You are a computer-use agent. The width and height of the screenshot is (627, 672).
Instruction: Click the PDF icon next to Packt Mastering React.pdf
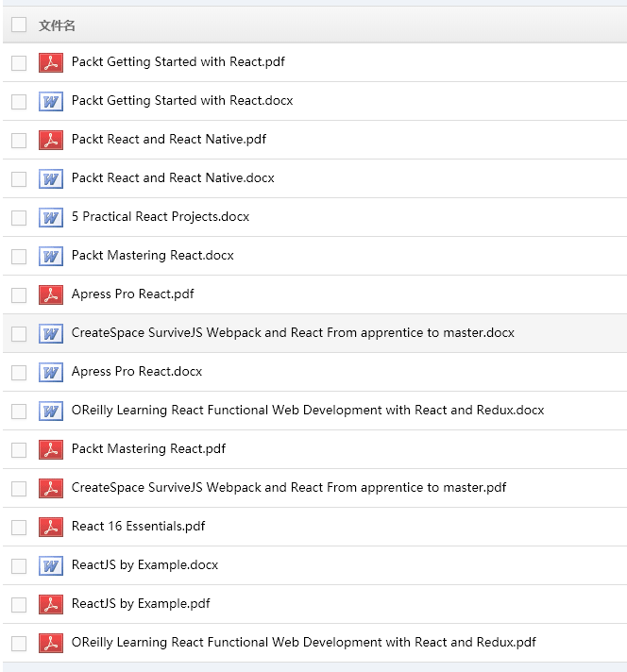tap(50, 449)
